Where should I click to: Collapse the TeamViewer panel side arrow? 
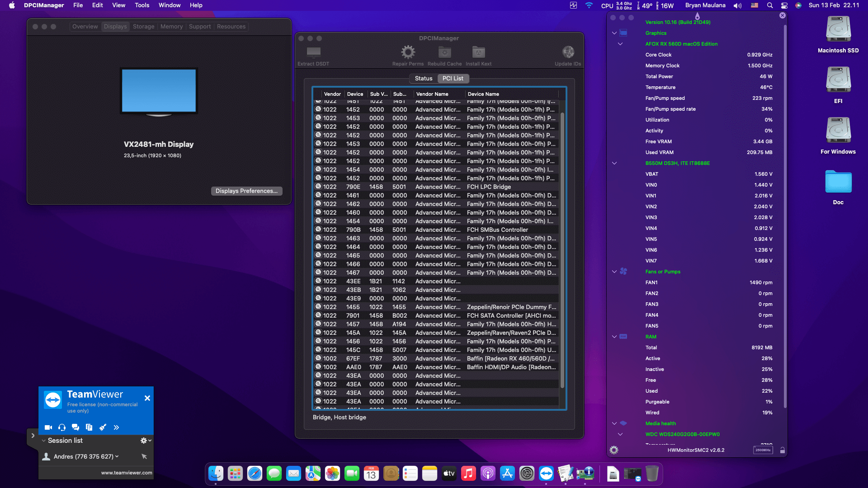(x=33, y=436)
